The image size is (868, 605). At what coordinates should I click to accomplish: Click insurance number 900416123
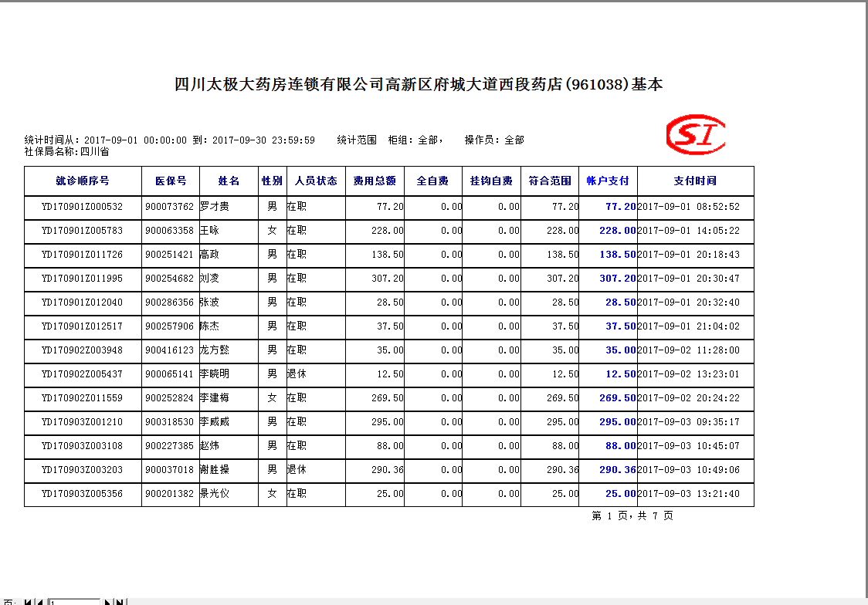[x=169, y=350]
